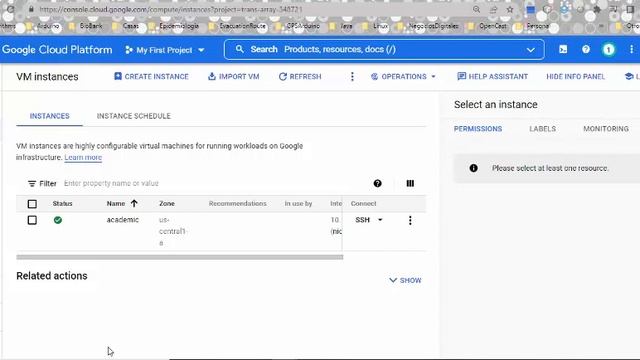640x360 pixels.
Task: Click the horizontal table scrollbar
Action: [180, 257]
